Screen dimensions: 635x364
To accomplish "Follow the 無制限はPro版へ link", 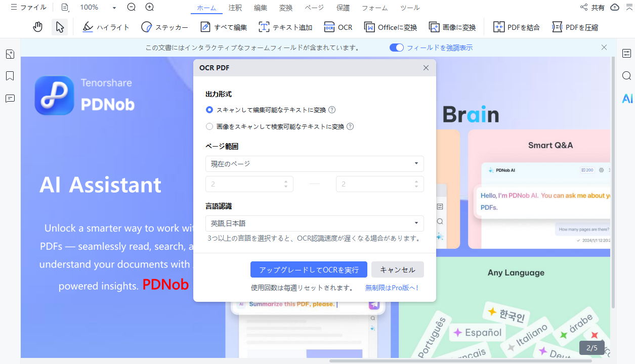I will (392, 288).
